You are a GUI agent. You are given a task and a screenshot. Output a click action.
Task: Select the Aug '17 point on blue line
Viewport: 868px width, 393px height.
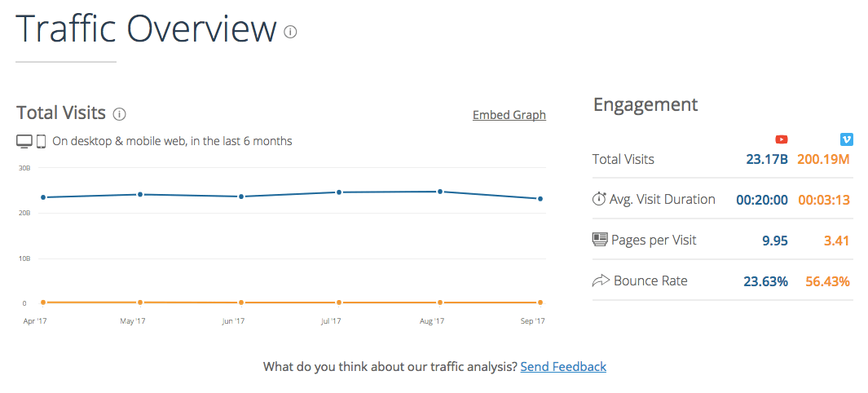point(440,192)
